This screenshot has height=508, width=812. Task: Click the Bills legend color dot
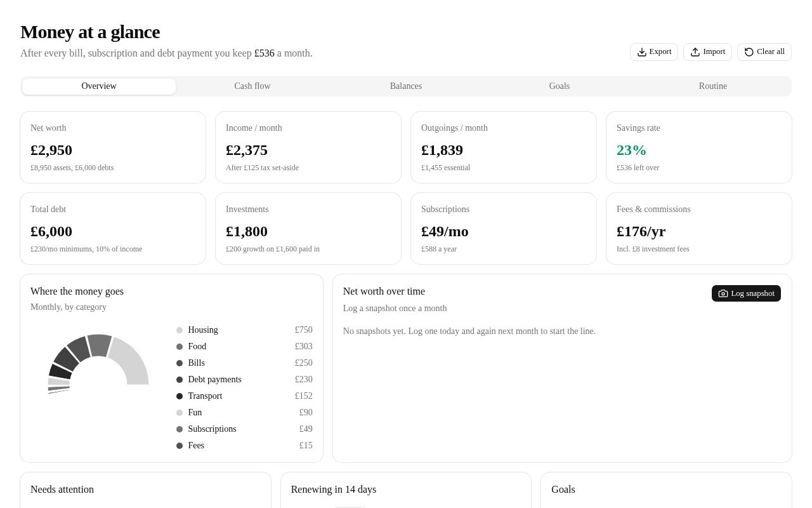tap(180, 363)
